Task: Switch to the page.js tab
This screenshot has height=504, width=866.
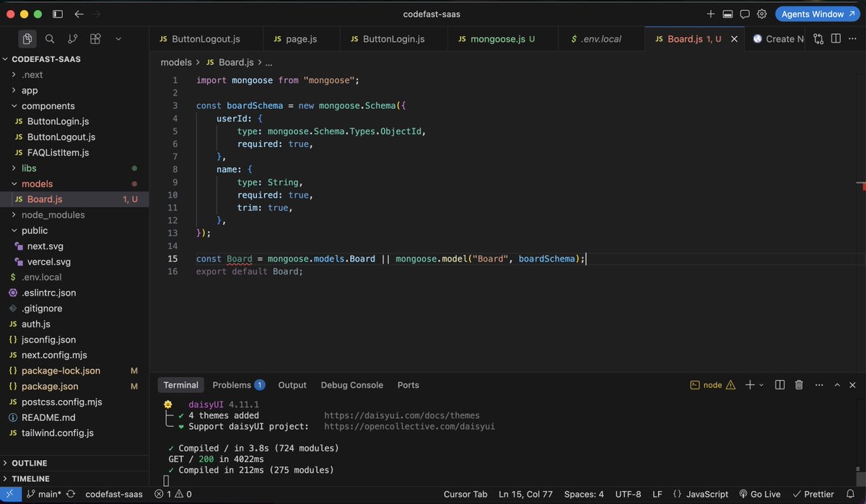Action: coord(300,39)
